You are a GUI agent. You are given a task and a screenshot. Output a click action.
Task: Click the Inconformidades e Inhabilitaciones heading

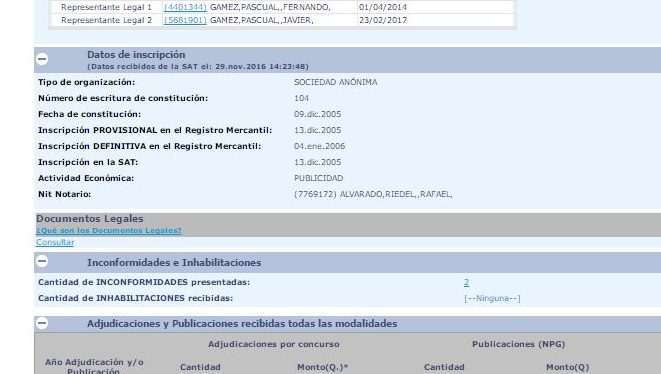(174, 262)
